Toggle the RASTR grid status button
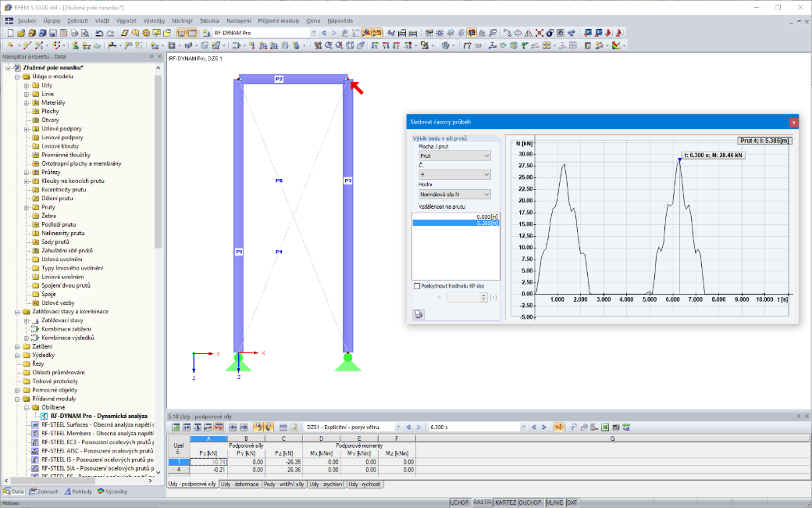 [x=482, y=503]
